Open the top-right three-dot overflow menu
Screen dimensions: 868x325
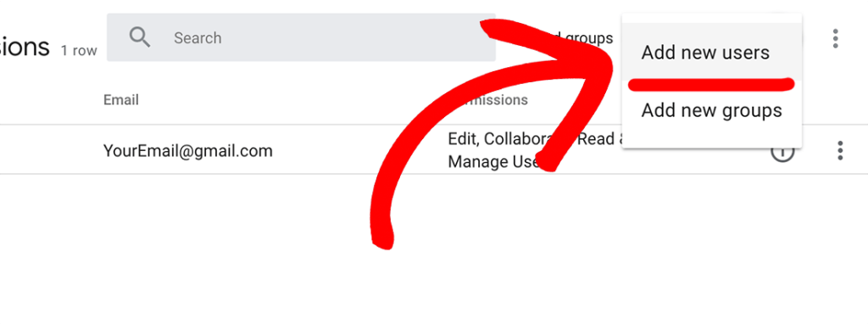tap(835, 38)
